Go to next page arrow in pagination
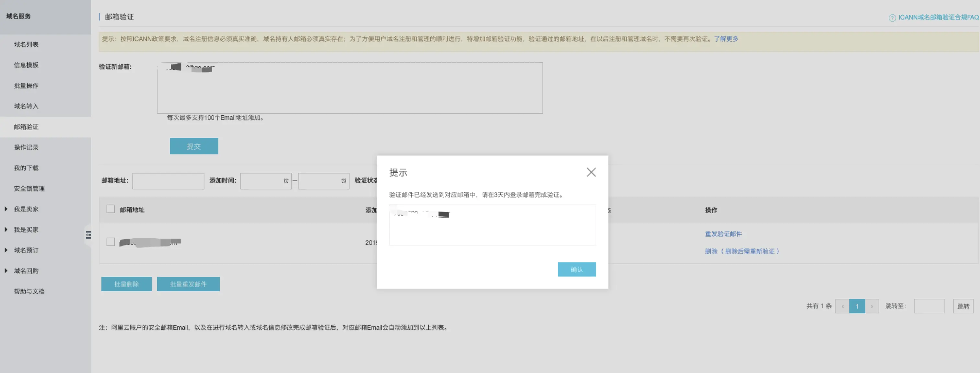The image size is (980, 373). [871, 306]
